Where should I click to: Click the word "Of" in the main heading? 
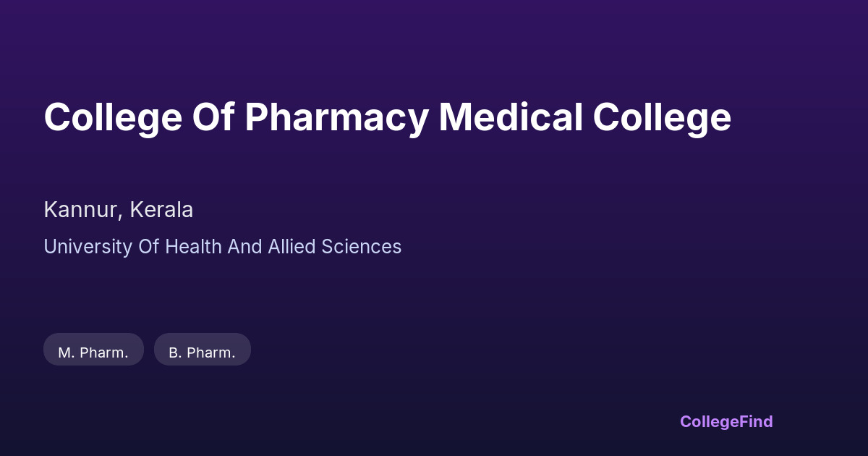pos(213,117)
